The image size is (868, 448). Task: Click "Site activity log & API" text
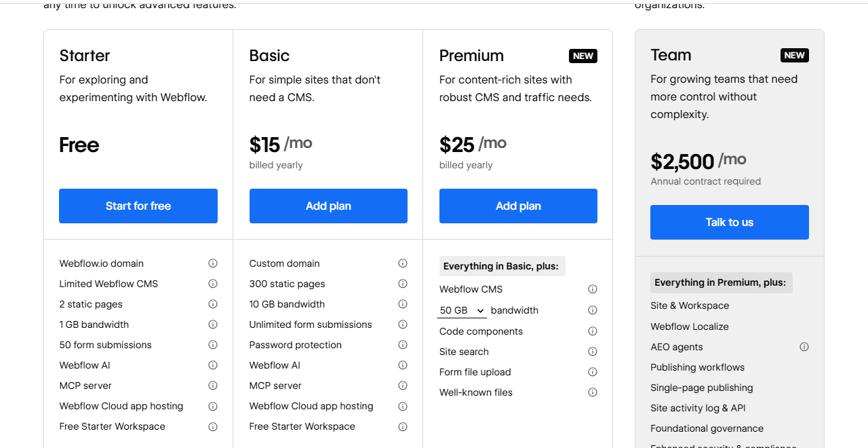698,408
